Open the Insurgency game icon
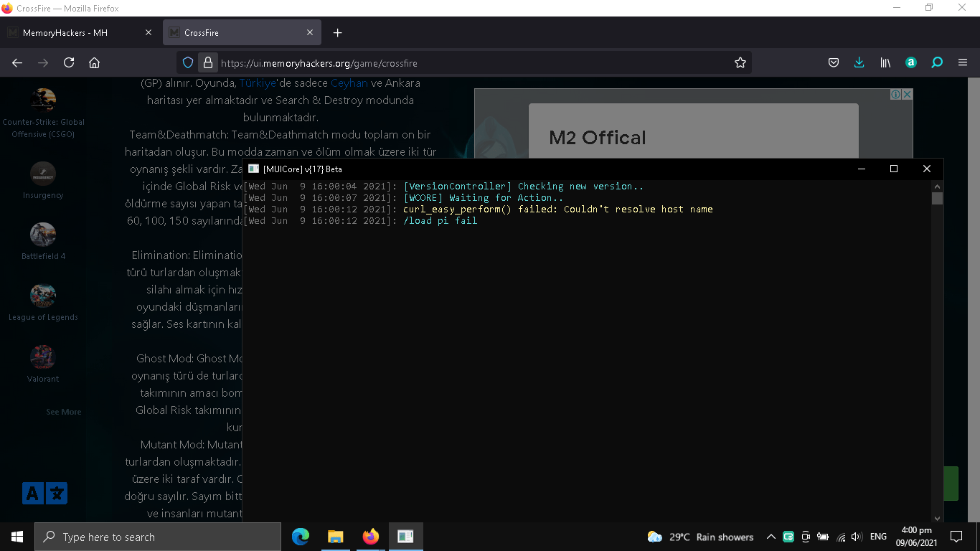 coord(43,174)
